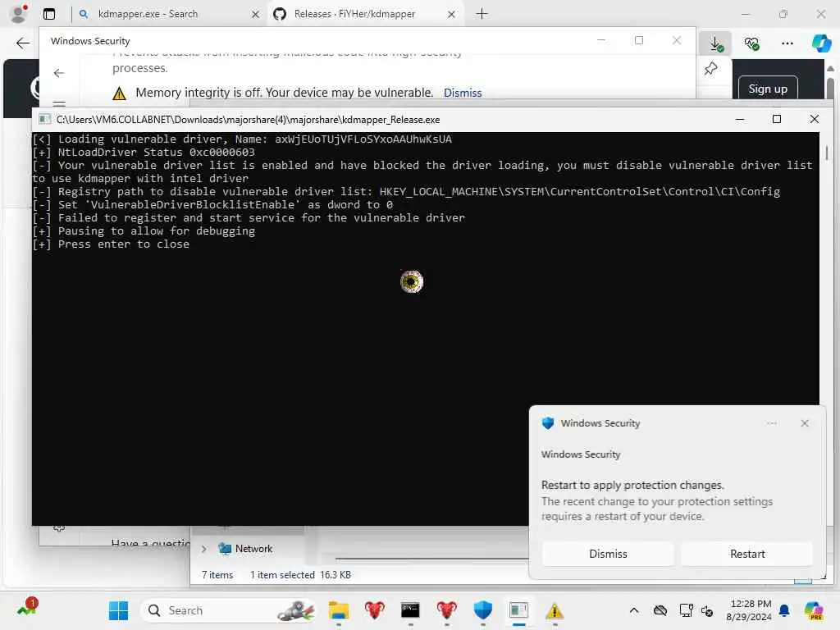The height and width of the screenshot is (630, 840).
Task: Open the console app on the taskbar
Action: [410, 610]
